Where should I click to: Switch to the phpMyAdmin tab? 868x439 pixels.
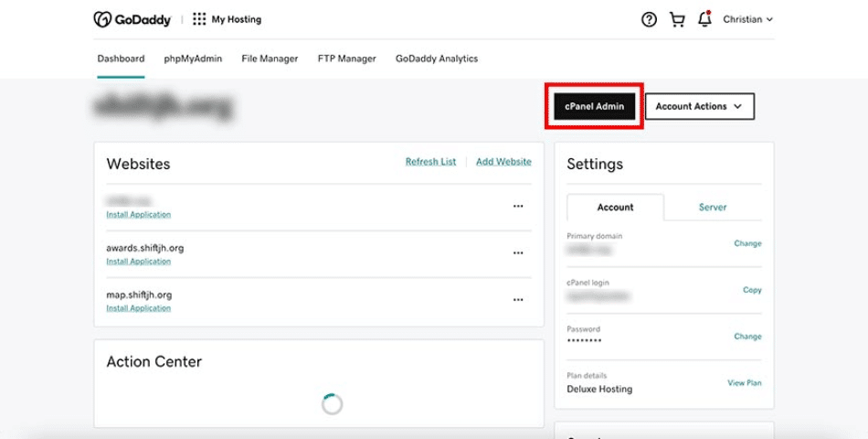(193, 59)
